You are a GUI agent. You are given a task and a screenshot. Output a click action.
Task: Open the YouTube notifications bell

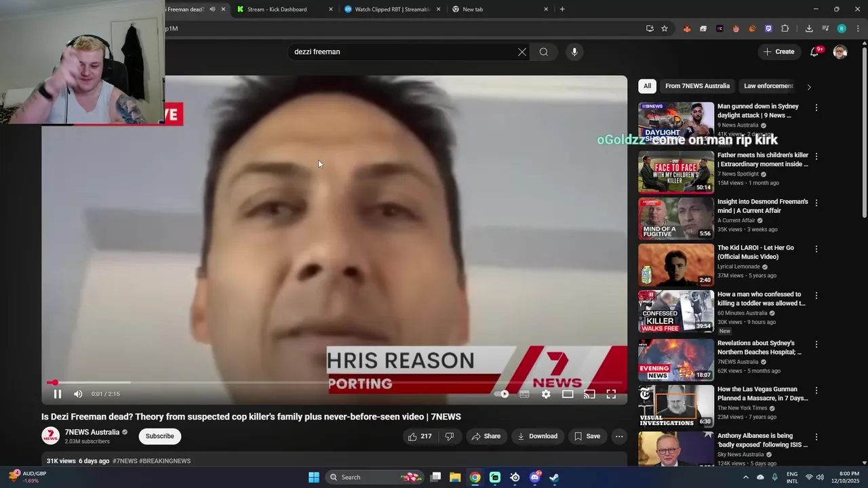[815, 52]
